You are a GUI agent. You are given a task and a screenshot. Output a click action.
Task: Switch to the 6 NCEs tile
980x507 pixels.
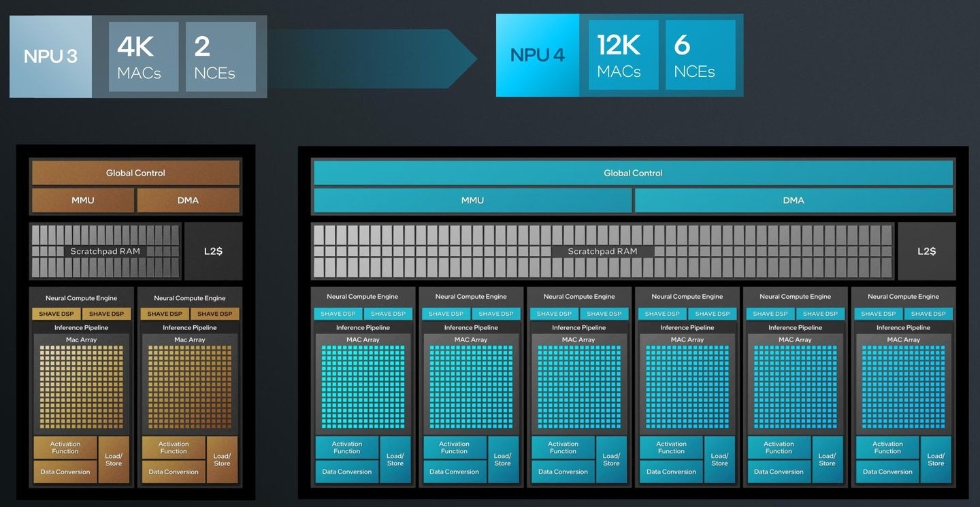click(x=700, y=55)
